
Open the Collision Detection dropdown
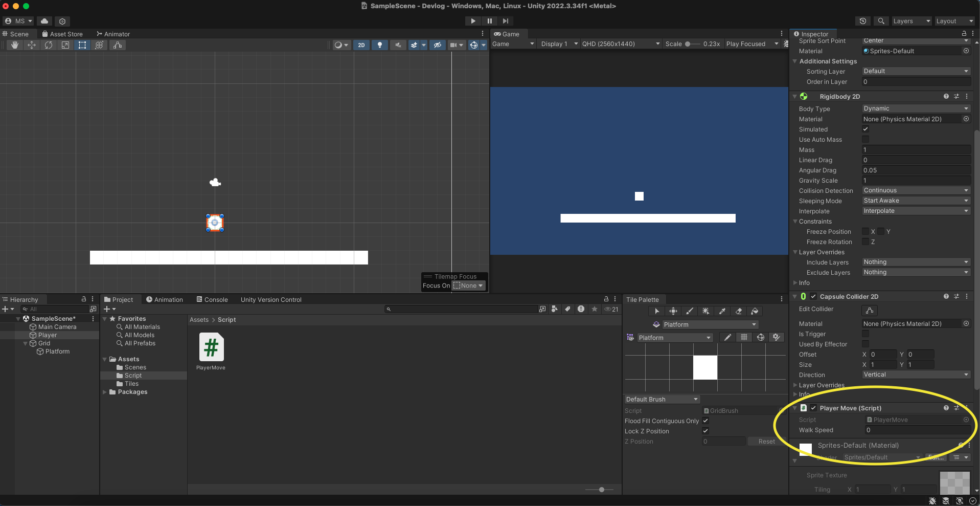[x=916, y=190]
